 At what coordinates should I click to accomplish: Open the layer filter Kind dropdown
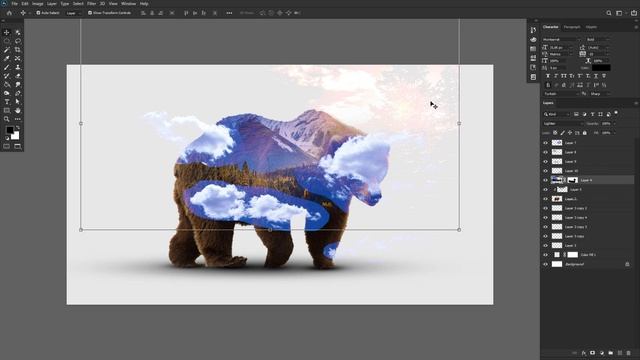[556, 114]
